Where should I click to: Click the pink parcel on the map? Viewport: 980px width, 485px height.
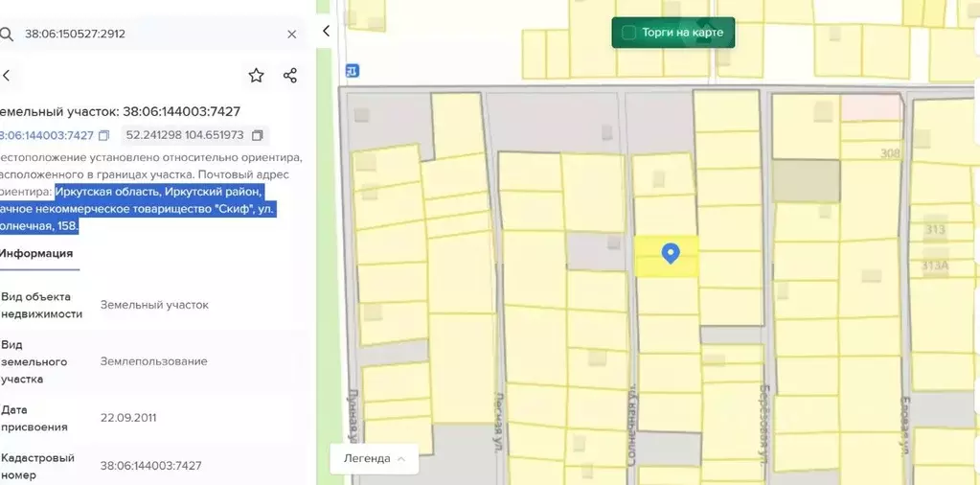[871, 106]
